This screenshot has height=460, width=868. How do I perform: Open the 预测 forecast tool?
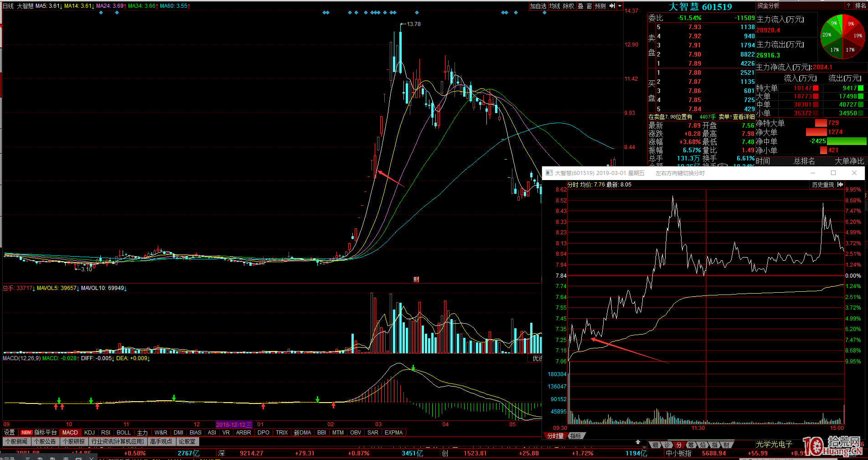click(600, 6)
